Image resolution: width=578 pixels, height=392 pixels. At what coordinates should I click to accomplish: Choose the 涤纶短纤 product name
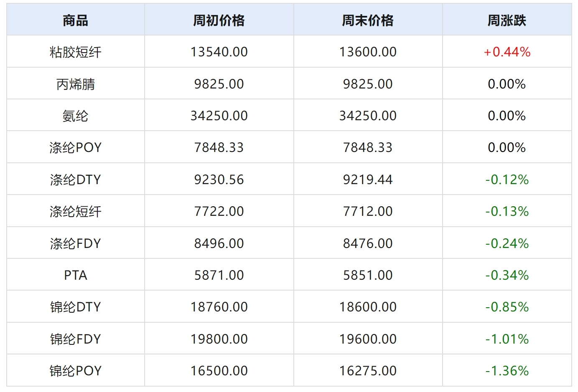[75, 211]
